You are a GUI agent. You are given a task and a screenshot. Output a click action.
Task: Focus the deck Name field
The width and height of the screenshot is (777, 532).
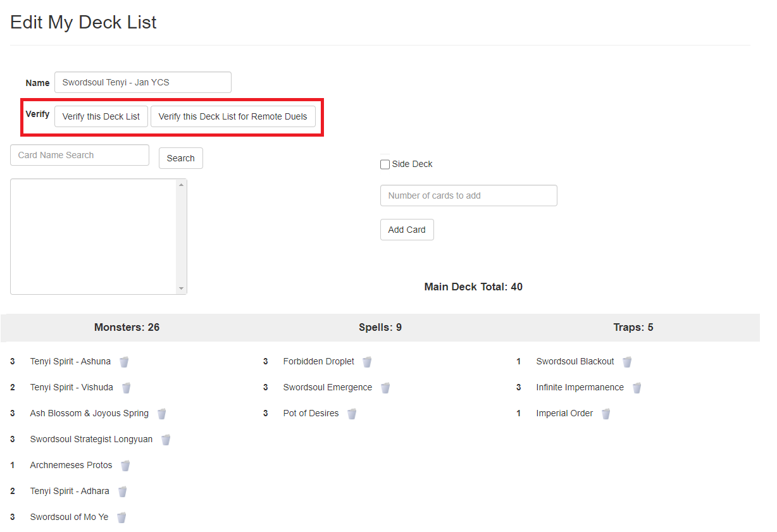click(x=143, y=82)
